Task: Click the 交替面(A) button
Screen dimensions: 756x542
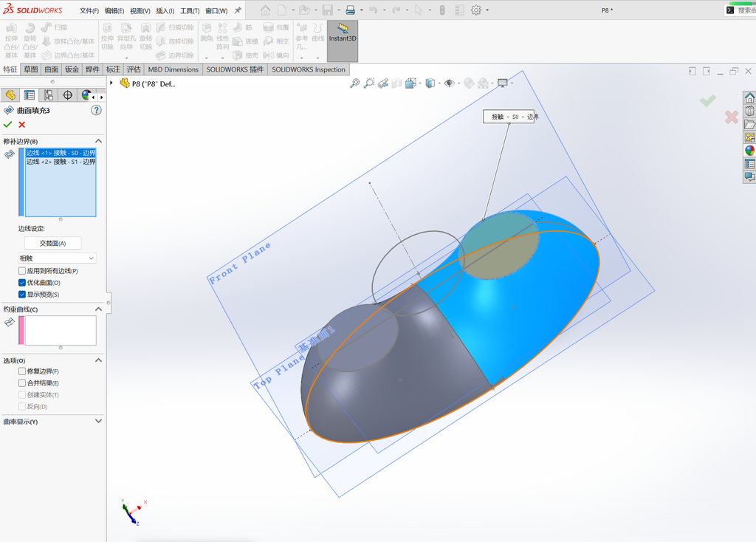Action: coord(53,243)
